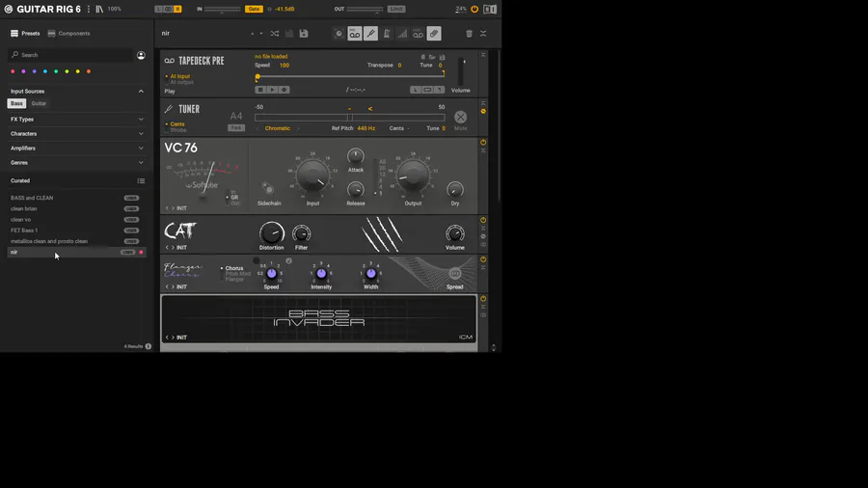Viewport: 868px width, 488px height.
Task: Click the preset Search field
Action: (x=70, y=55)
